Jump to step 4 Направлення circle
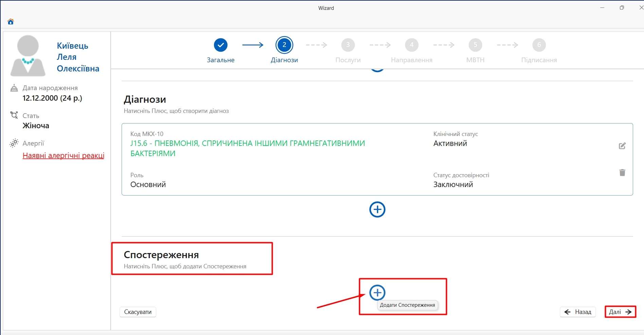Image resolution: width=644 pixels, height=335 pixels. point(412,45)
